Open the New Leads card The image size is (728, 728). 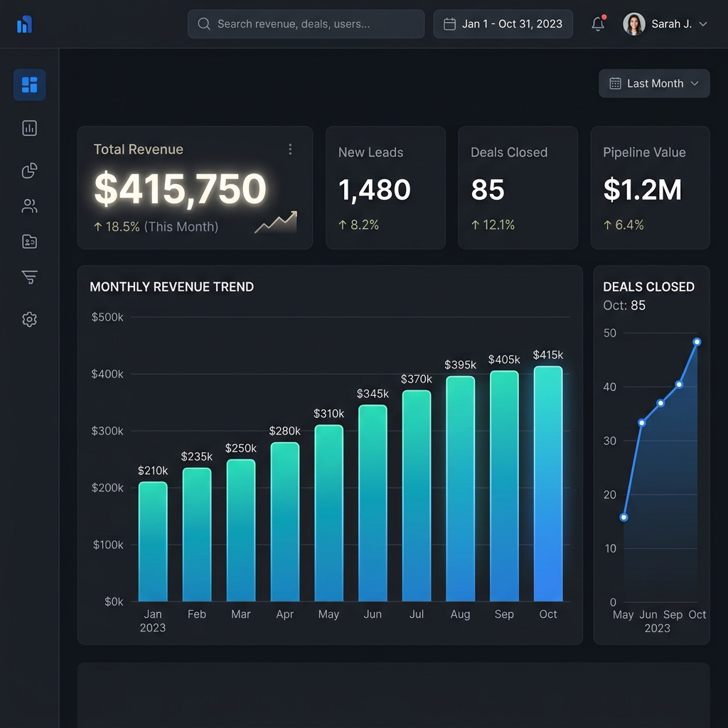[x=385, y=188]
